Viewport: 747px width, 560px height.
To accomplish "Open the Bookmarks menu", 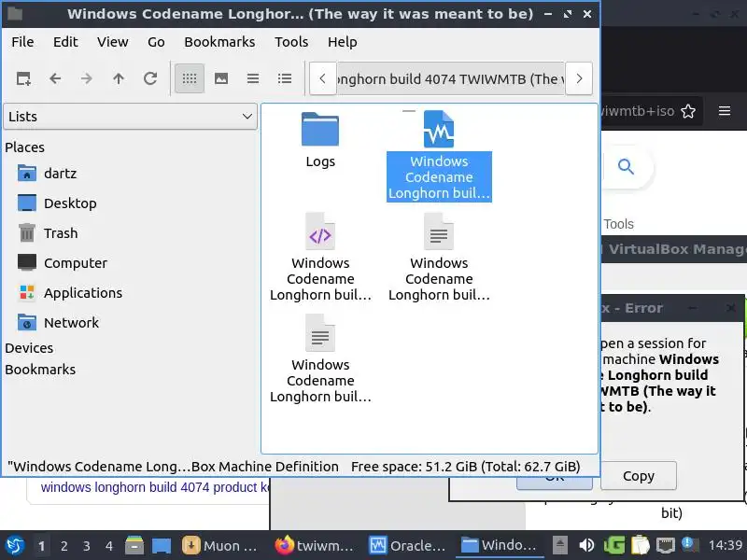I will point(219,42).
